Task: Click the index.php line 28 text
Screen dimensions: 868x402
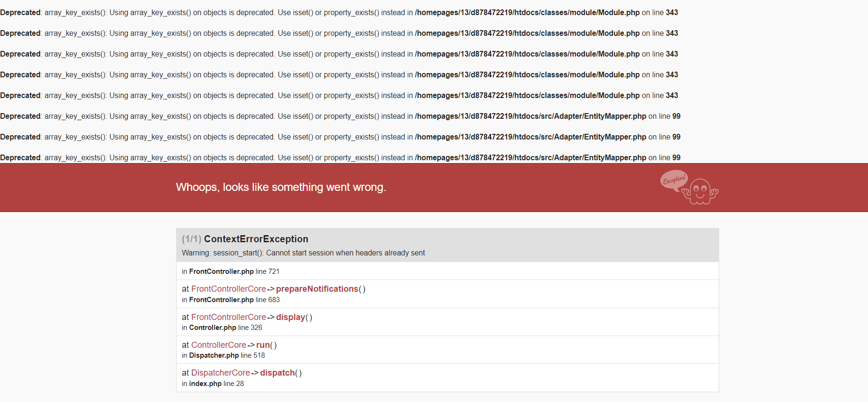Action: [x=213, y=384]
